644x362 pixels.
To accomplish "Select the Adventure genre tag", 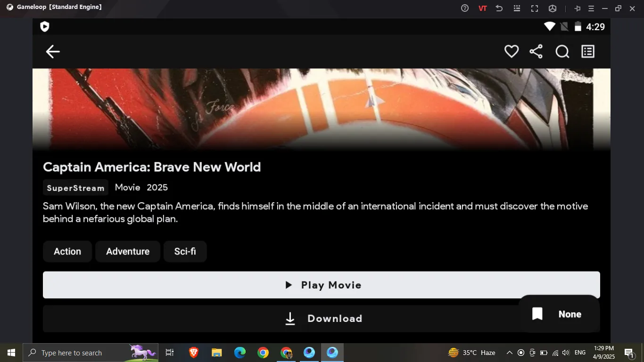I will click(128, 251).
